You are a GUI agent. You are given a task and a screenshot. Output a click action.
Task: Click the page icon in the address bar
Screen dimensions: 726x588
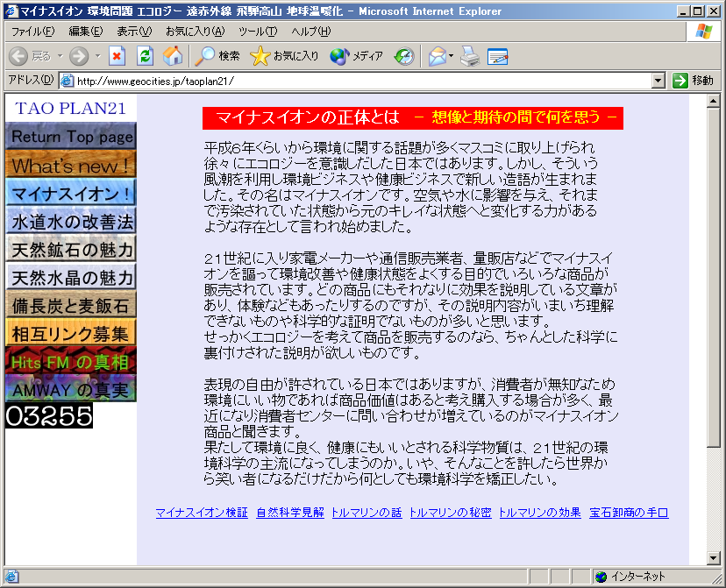point(68,81)
